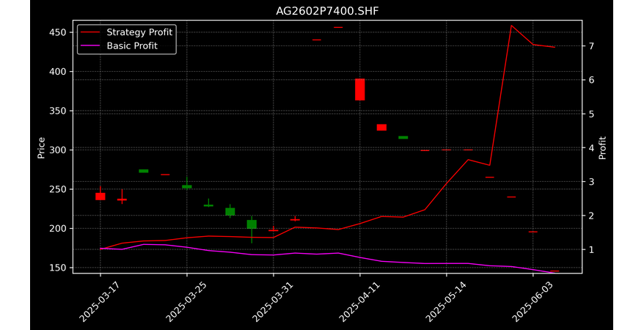Click the 400 price tick label
The height and width of the screenshot is (330, 644).
click(x=57, y=72)
